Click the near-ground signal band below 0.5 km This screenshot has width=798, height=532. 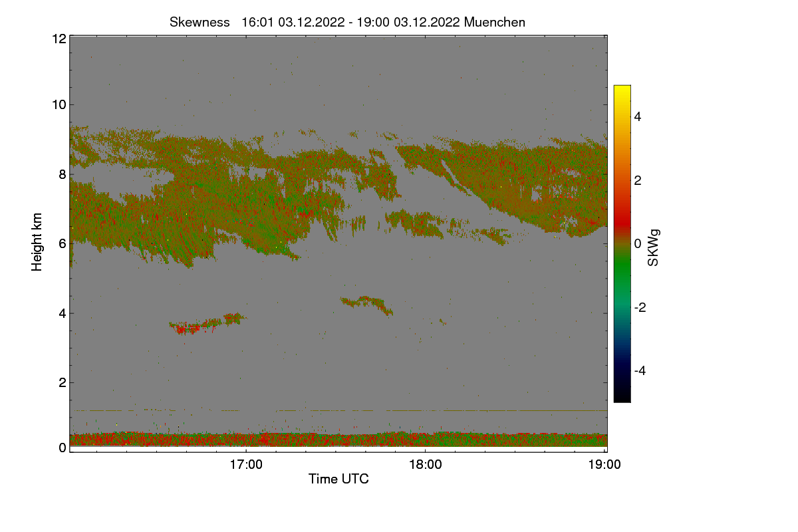tap(338, 440)
